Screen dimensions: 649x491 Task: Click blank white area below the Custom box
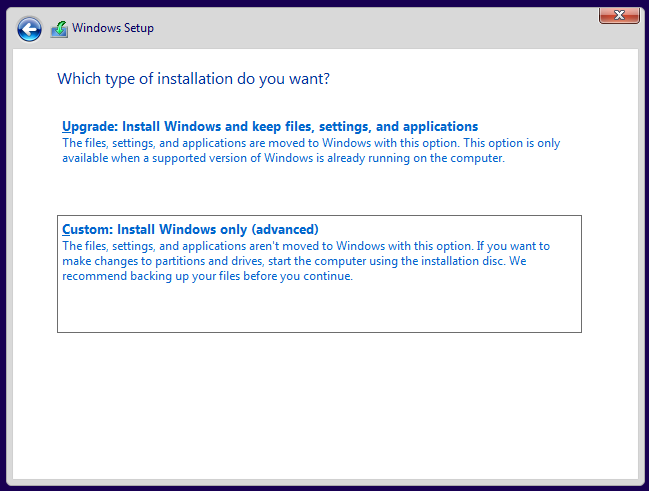tap(320, 400)
